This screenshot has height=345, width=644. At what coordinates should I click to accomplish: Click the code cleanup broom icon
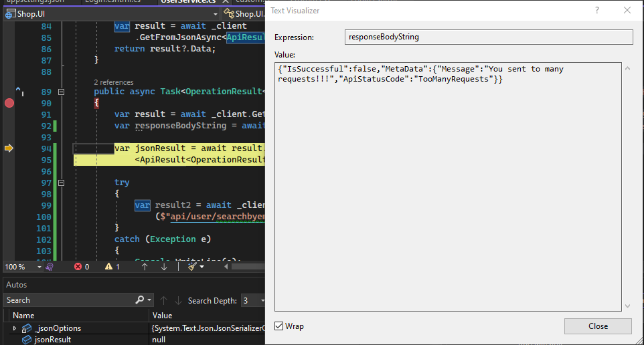(192, 267)
